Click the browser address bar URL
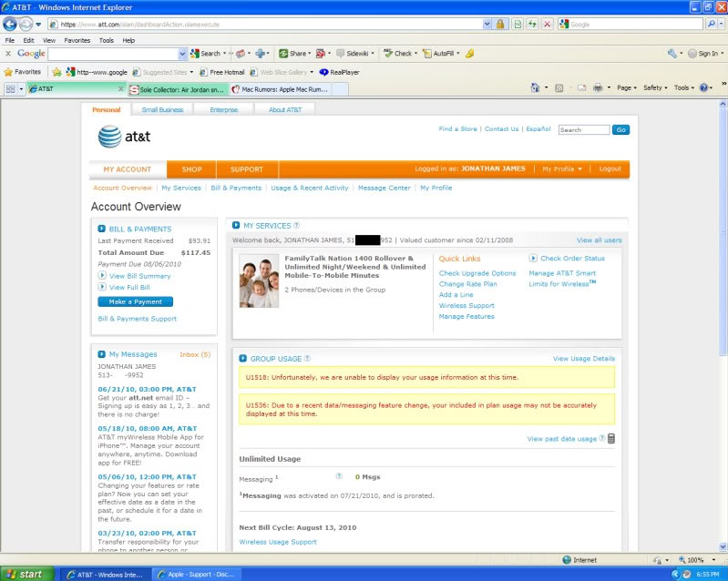Viewport: 728px width, 581px height. point(264,24)
